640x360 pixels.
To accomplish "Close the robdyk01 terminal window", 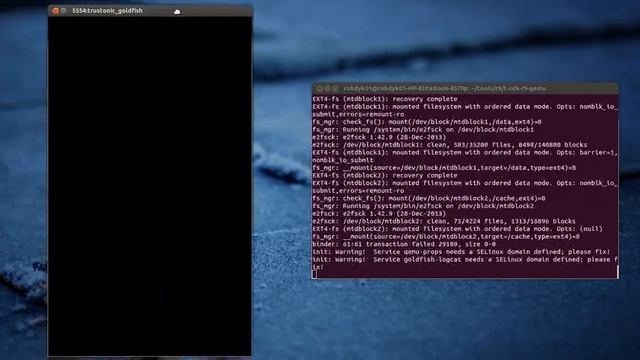I will pos(320,88).
